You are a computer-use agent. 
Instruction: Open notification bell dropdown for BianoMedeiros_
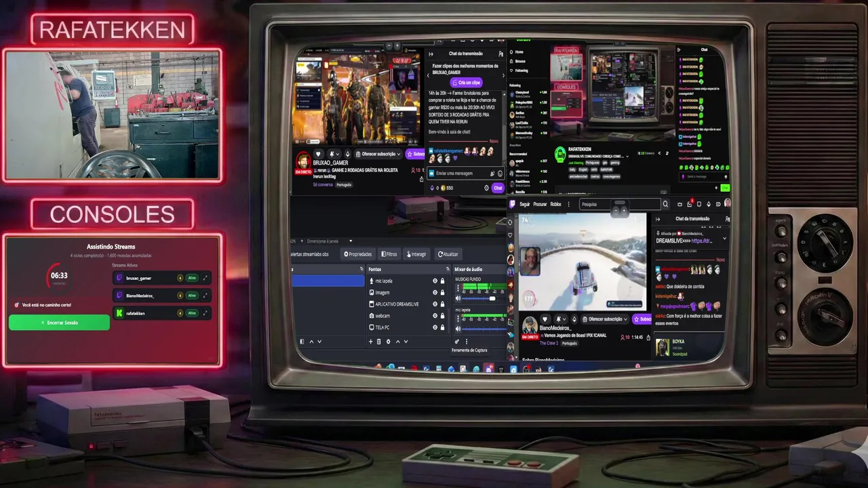pos(561,319)
